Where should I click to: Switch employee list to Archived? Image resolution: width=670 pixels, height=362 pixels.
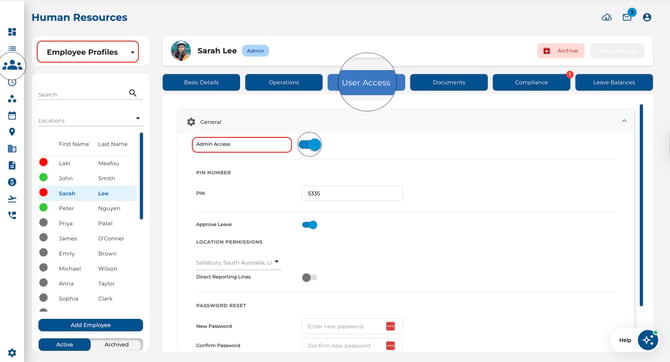point(116,344)
